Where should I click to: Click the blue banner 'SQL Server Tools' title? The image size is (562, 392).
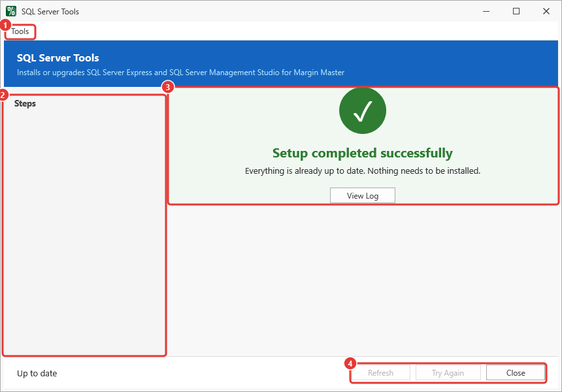pos(58,57)
